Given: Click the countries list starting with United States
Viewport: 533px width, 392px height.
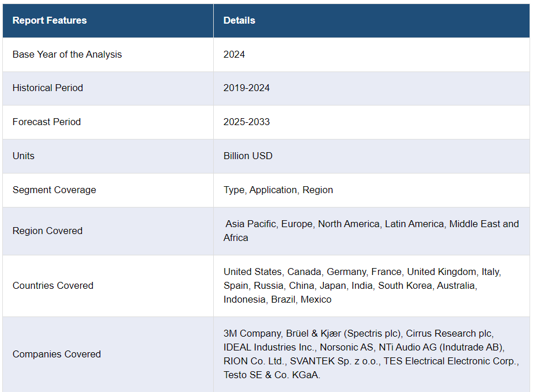Looking at the screenshot, I should [x=362, y=285].
